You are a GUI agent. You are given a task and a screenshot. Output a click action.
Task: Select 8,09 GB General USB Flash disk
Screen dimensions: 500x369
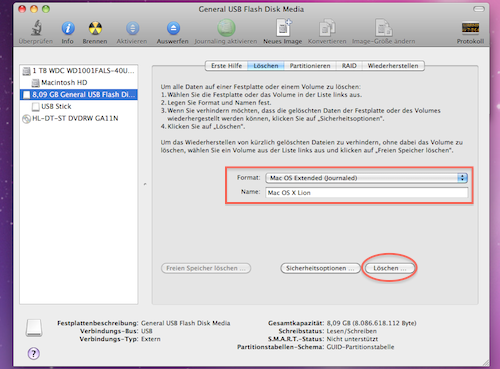(x=79, y=95)
